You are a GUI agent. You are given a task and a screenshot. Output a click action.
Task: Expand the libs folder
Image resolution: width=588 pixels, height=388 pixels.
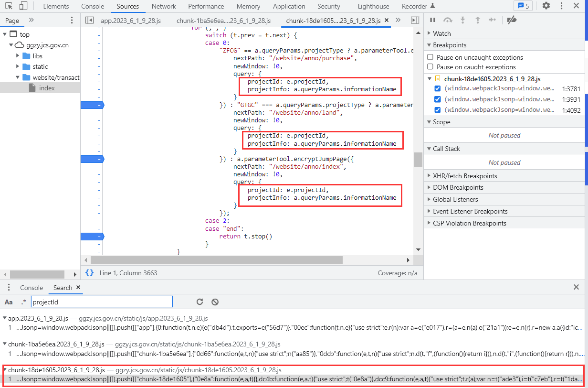coord(18,56)
